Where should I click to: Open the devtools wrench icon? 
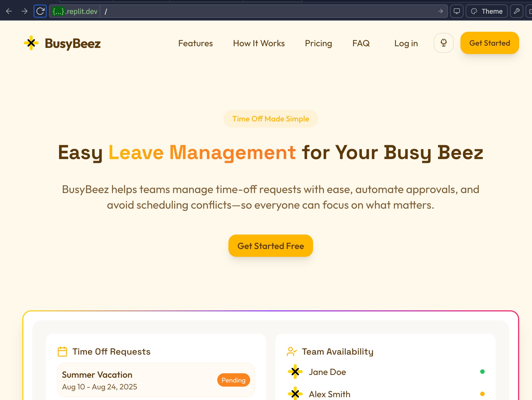click(516, 11)
